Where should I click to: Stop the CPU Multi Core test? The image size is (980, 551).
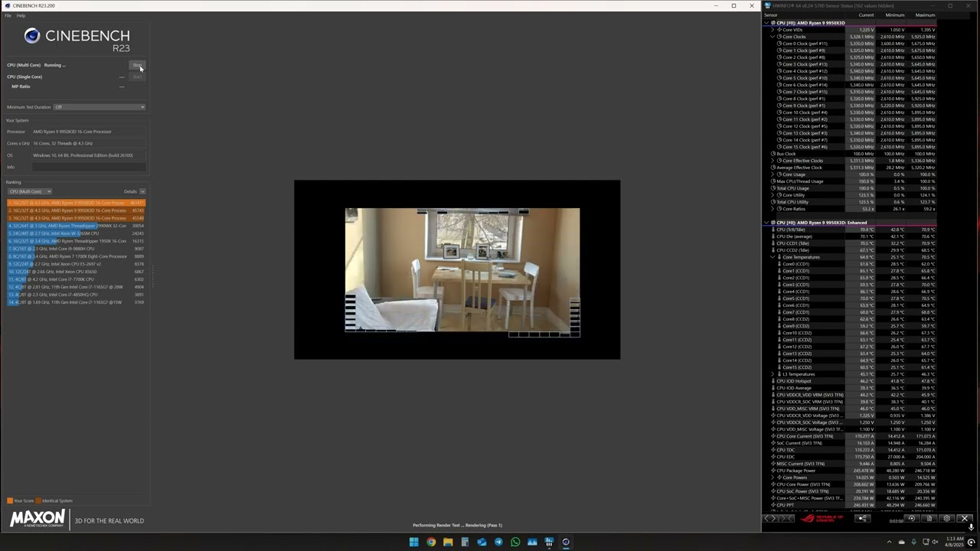click(137, 65)
